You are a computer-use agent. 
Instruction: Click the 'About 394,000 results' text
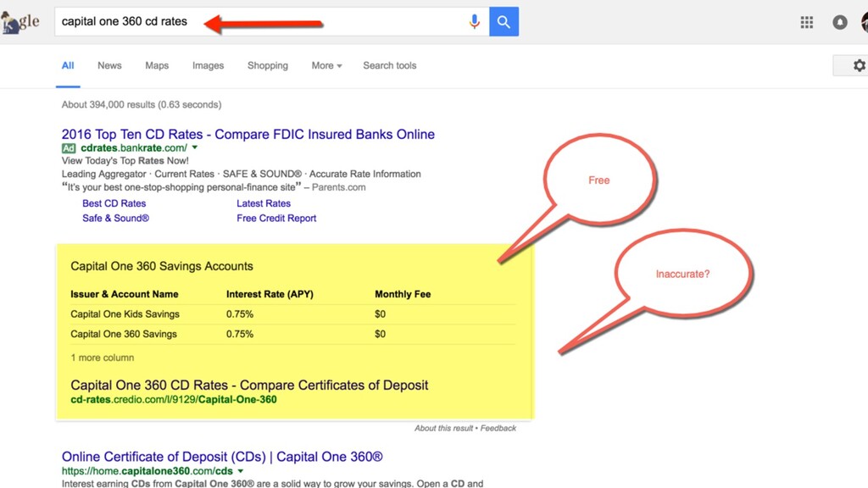coord(142,104)
